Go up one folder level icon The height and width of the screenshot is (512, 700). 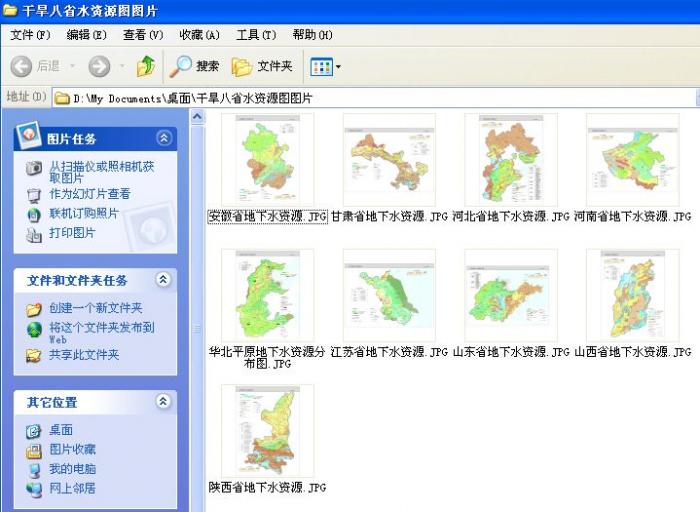pyautogui.click(x=146, y=66)
